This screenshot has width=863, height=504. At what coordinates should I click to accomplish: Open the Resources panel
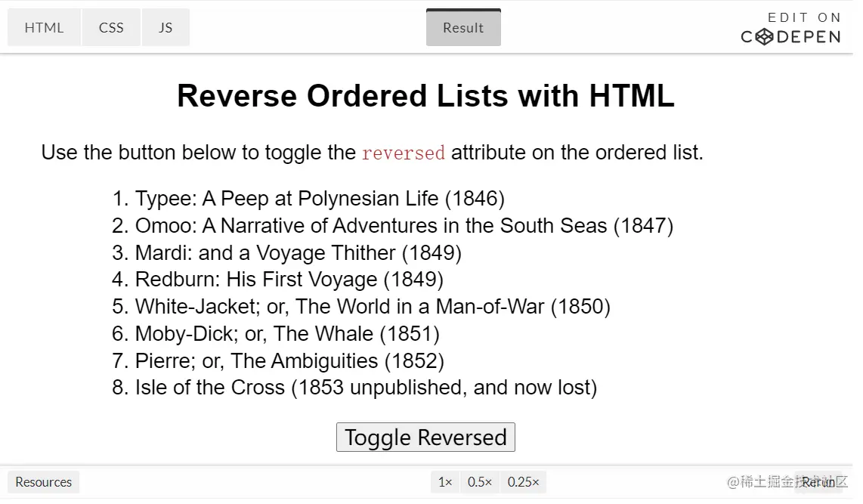pyautogui.click(x=44, y=482)
